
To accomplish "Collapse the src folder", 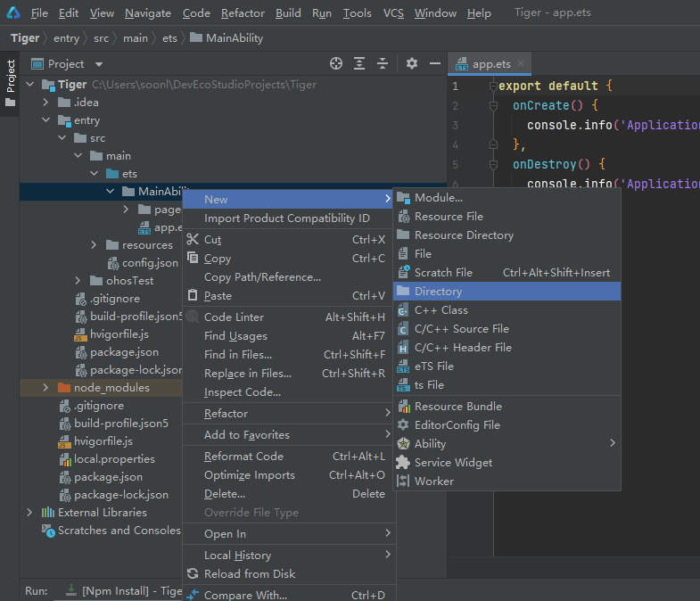I will coord(62,137).
